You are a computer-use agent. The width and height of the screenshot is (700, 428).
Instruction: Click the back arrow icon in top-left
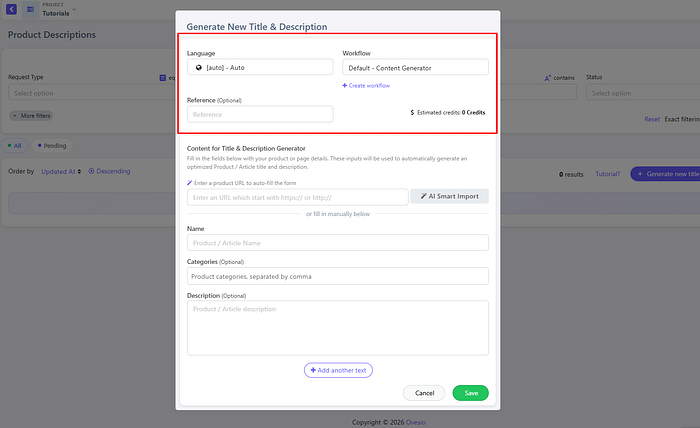click(9, 9)
